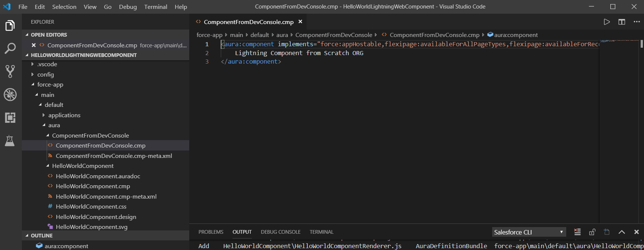Collapse the aura folder
The height and width of the screenshot is (250, 644).
106,125
